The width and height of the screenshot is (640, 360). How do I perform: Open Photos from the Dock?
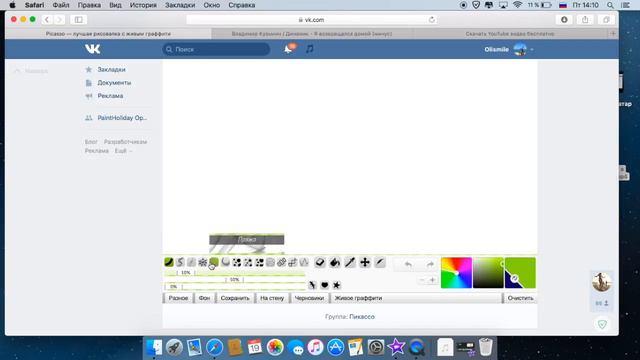(x=275, y=347)
